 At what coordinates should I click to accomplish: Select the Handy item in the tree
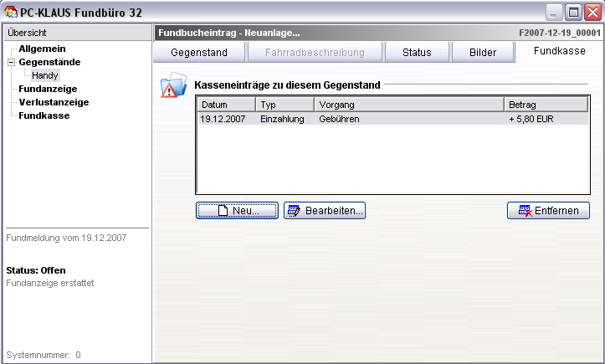[x=45, y=75]
